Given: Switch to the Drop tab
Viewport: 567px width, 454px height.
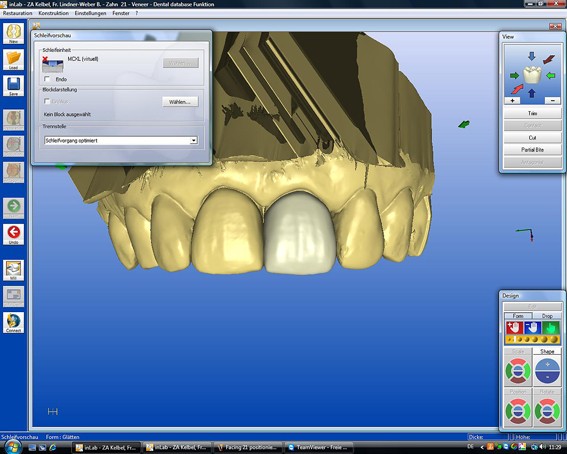Looking at the screenshot, I should tap(547, 316).
